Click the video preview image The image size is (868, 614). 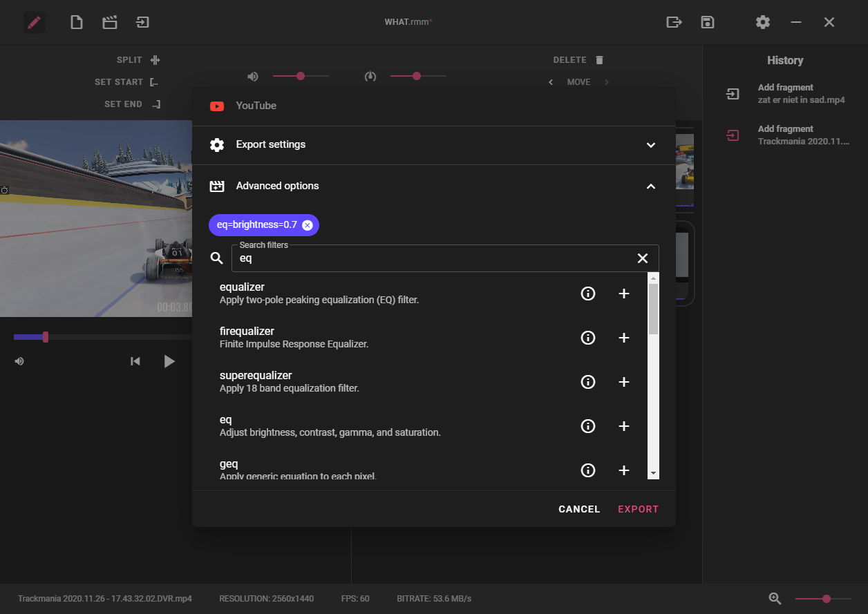click(x=96, y=218)
